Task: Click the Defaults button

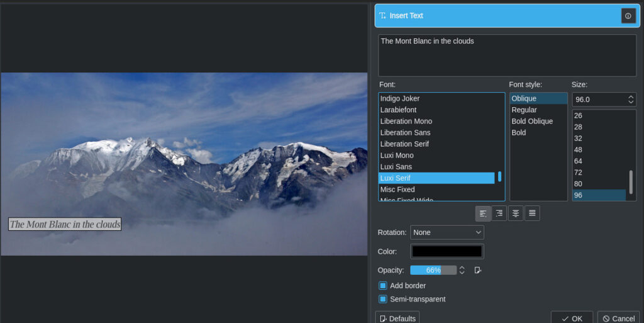Action: [397, 319]
